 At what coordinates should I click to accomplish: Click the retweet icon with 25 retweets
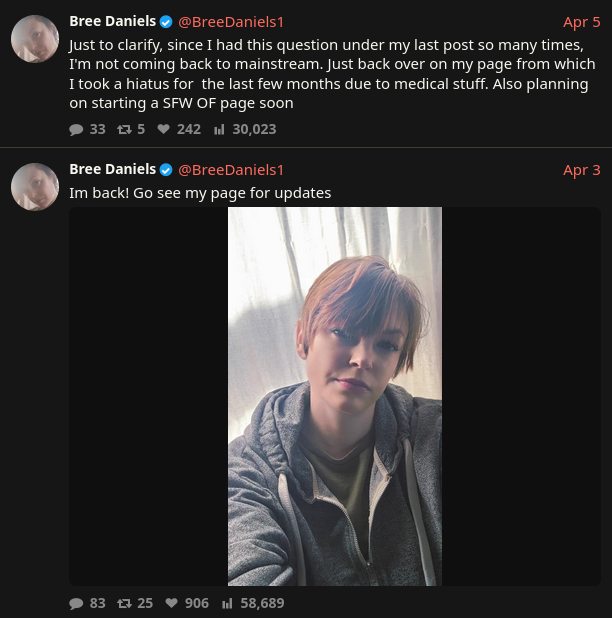(124, 603)
